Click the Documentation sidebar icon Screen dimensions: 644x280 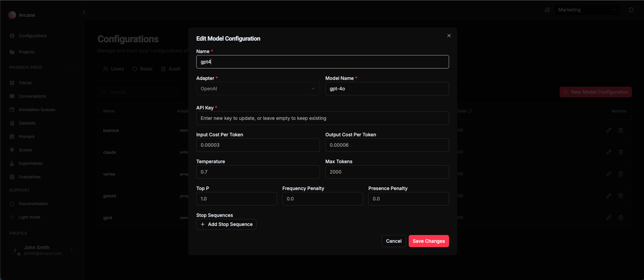click(12, 204)
